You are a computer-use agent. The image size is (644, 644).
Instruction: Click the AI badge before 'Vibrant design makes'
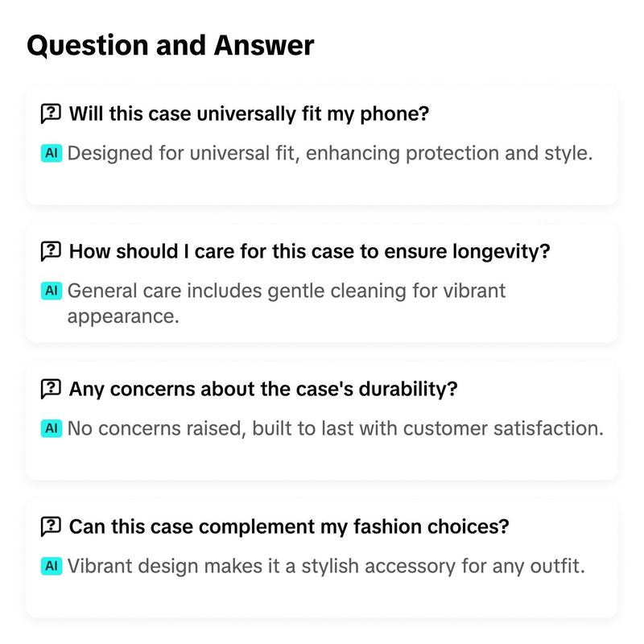tap(52, 566)
